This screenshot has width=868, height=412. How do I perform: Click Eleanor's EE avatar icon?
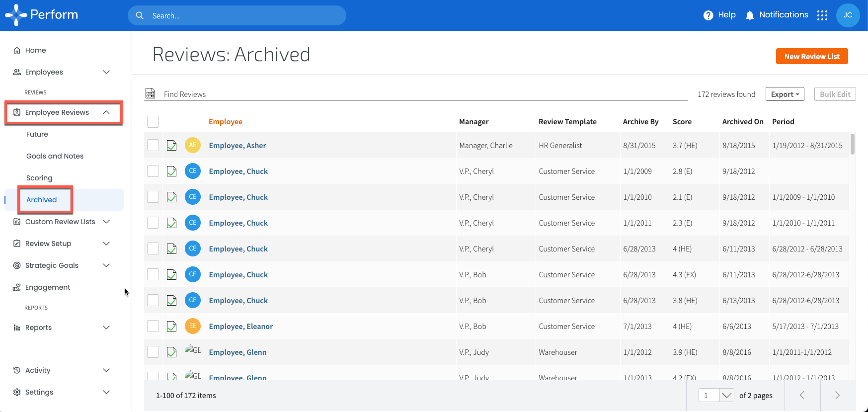[193, 326]
